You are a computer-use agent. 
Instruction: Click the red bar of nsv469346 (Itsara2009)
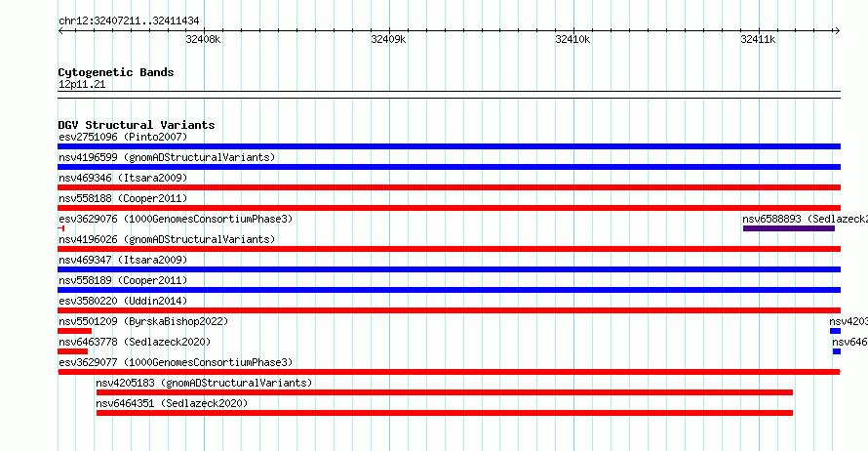449,187
